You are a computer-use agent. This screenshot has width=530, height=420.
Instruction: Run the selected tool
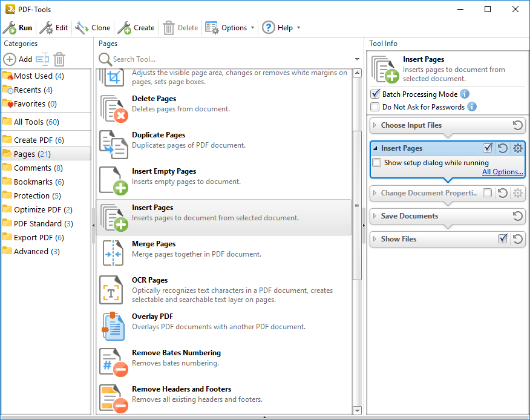pyautogui.click(x=18, y=28)
